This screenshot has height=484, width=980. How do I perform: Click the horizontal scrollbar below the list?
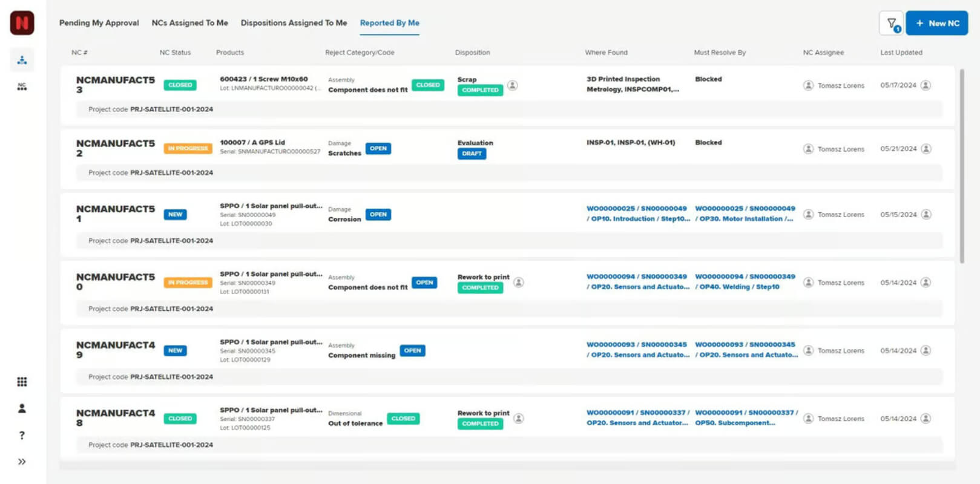tap(507, 466)
